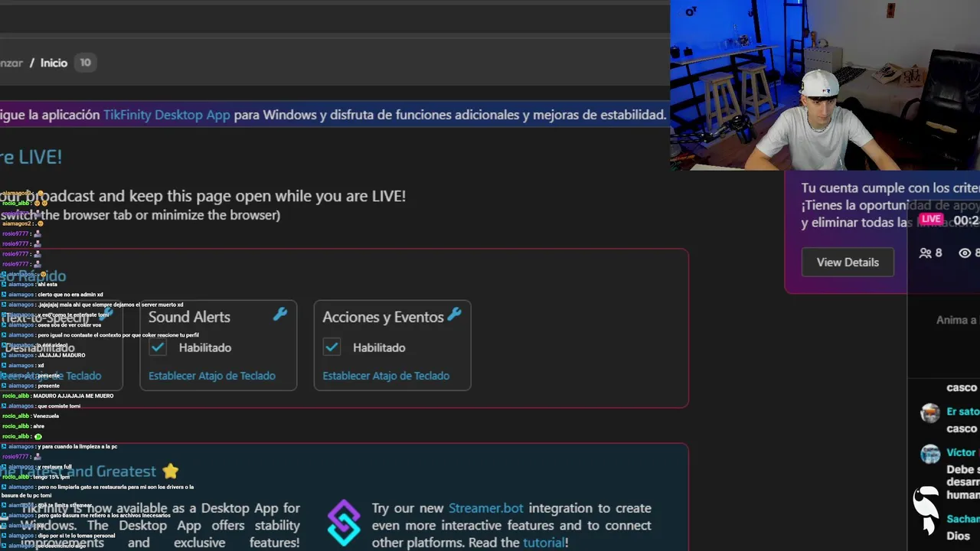
Task: Open the TikFinity Desktop App link
Action: pos(167,115)
